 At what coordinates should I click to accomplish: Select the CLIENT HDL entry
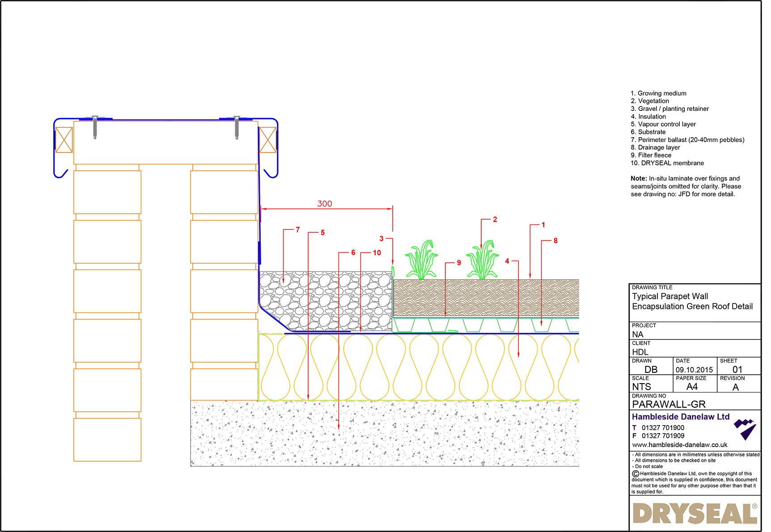point(640,352)
